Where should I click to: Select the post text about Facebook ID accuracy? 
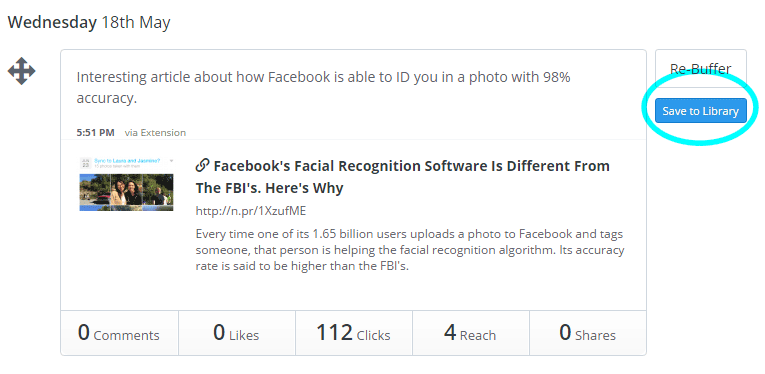[x=323, y=88]
